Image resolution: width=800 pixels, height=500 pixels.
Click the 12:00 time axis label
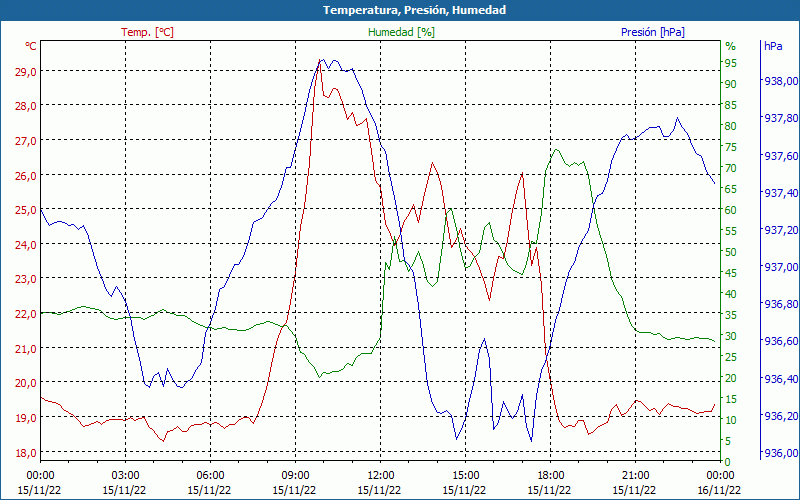[380, 476]
